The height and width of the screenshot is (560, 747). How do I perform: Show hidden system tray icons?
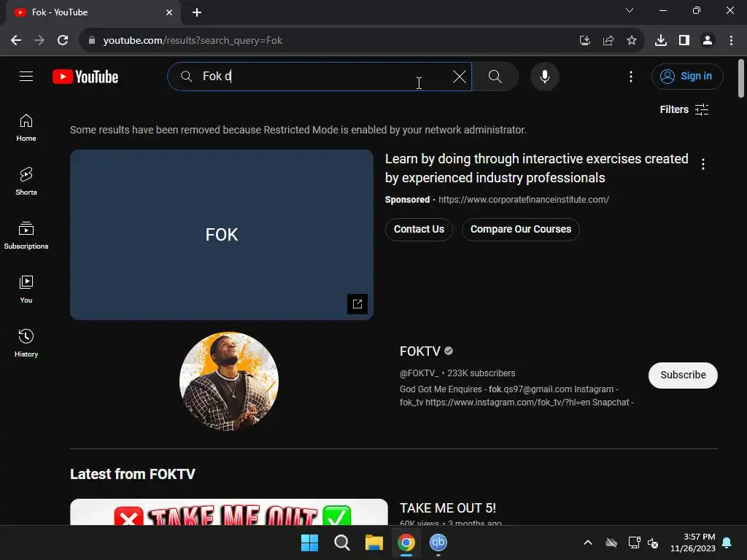coord(588,542)
